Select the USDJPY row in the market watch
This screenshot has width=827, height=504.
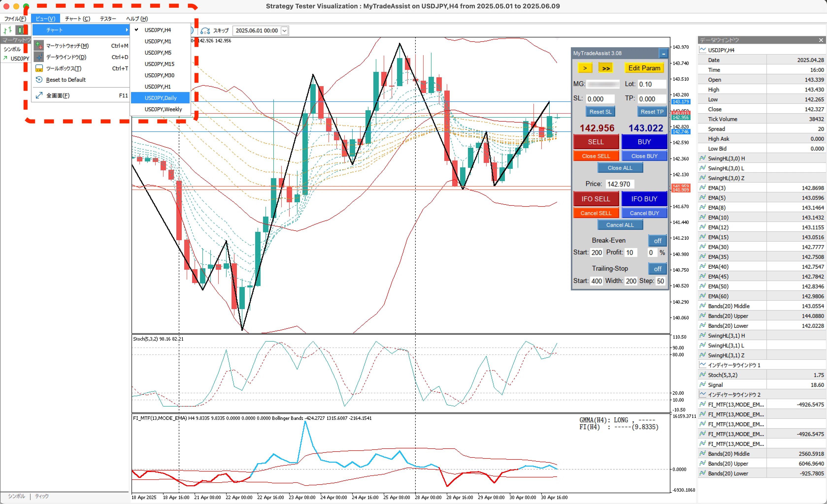pyautogui.click(x=16, y=58)
